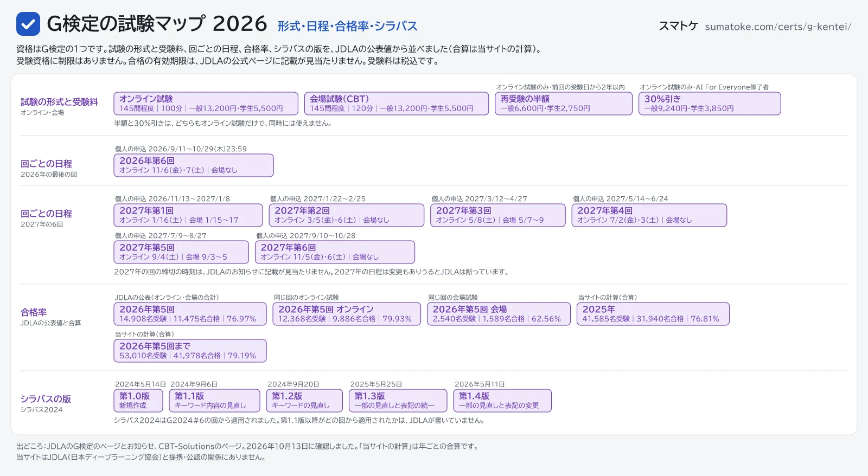
Task: Click the 2027年第2回 schedule card
Action: [x=347, y=215]
